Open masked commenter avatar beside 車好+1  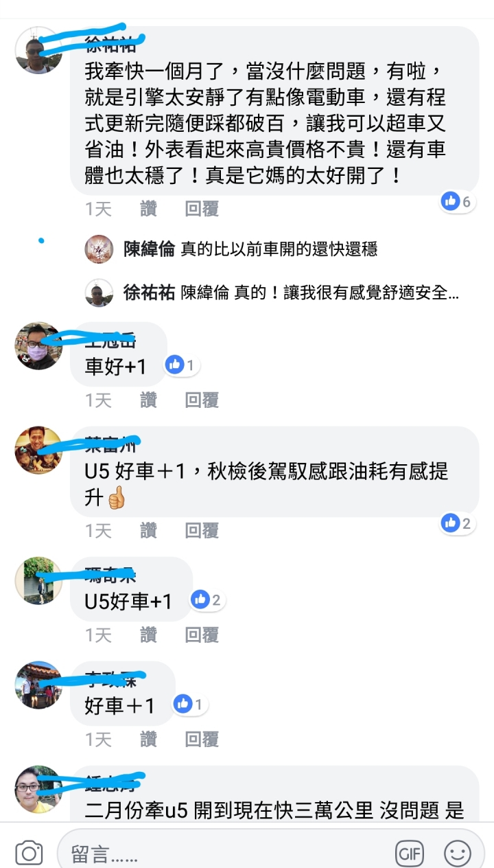(x=39, y=346)
